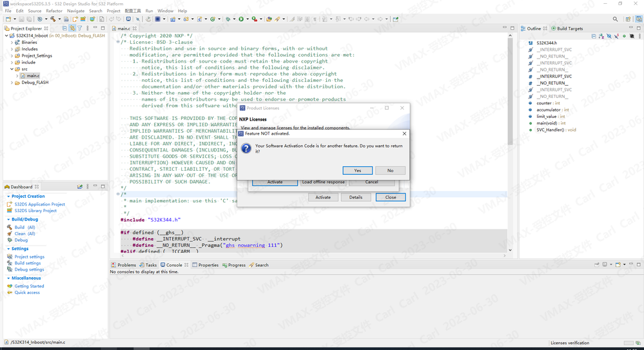Open the Properties tab
Image resolution: width=644 pixels, height=350 pixels.
coord(206,265)
